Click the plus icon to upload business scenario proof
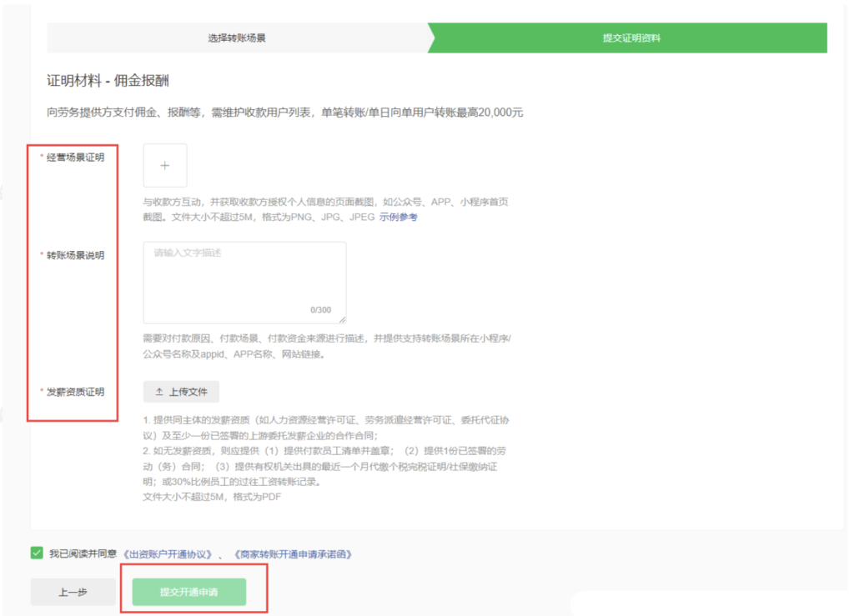Screen dimensions: 854x616 tap(165, 165)
